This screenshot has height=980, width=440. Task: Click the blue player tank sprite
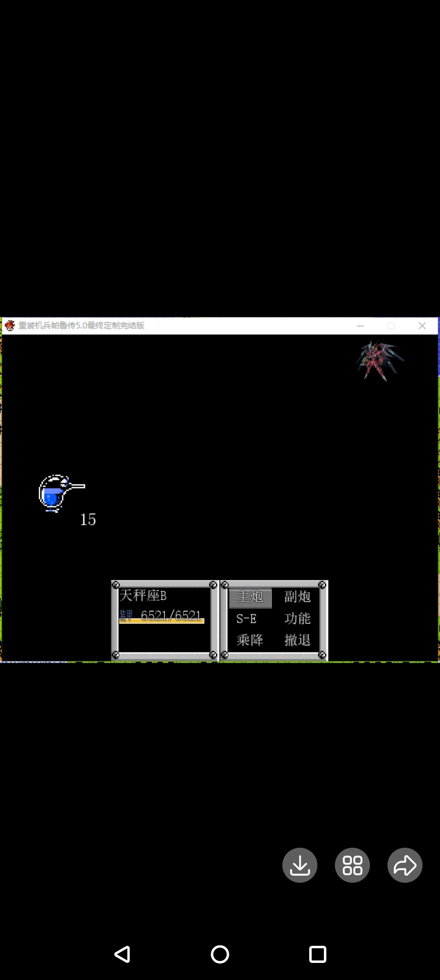pos(61,493)
